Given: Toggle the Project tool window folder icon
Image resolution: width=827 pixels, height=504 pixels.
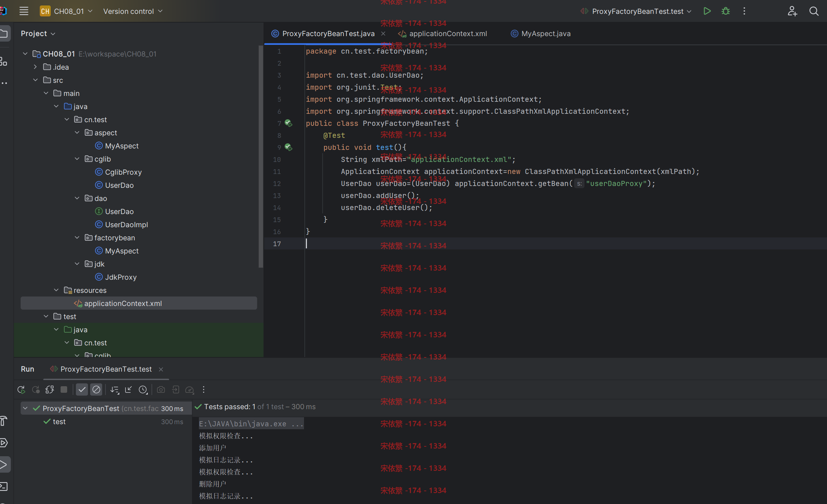Looking at the screenshot, I should [4, 34].
